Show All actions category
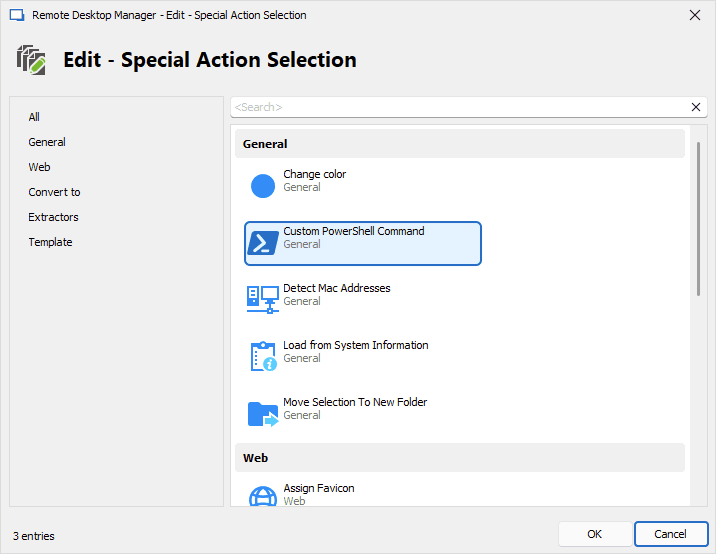The height and width of the screenshot is (554, 716). (x=35, y=117)
